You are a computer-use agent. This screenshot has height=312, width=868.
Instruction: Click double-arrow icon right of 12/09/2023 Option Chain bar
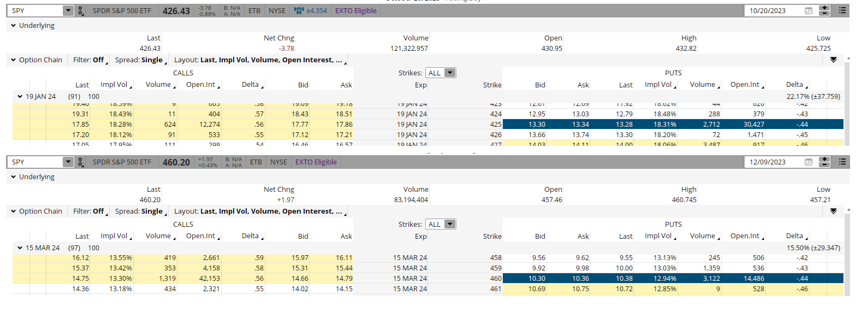coord(833,211)
